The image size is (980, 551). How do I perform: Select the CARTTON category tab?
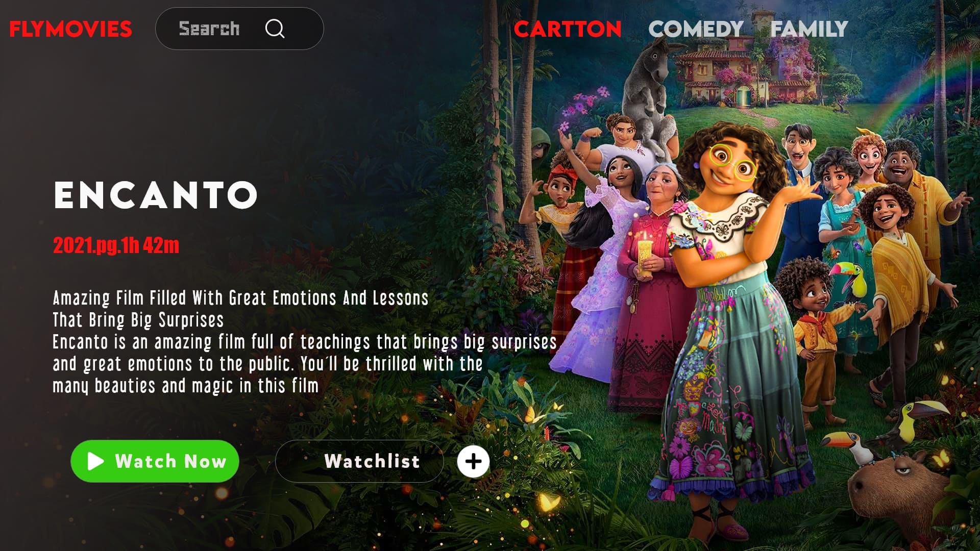[x=568, y=29]
